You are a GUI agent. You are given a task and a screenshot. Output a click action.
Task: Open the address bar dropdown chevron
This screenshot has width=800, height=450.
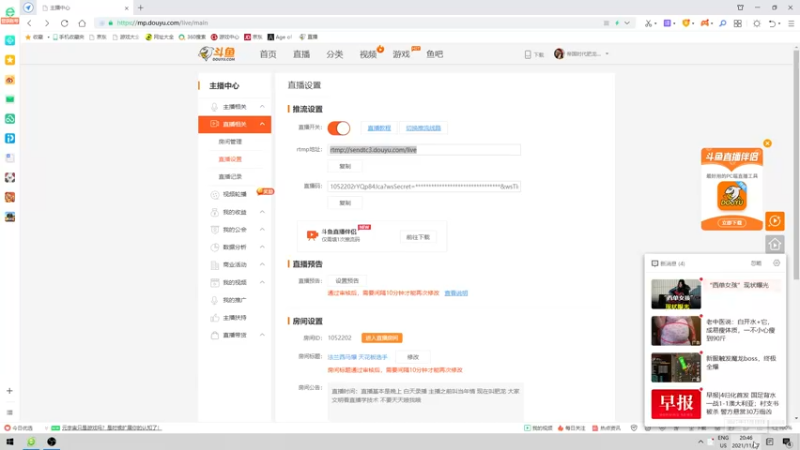pyautogui.click(x=627, y=23)
